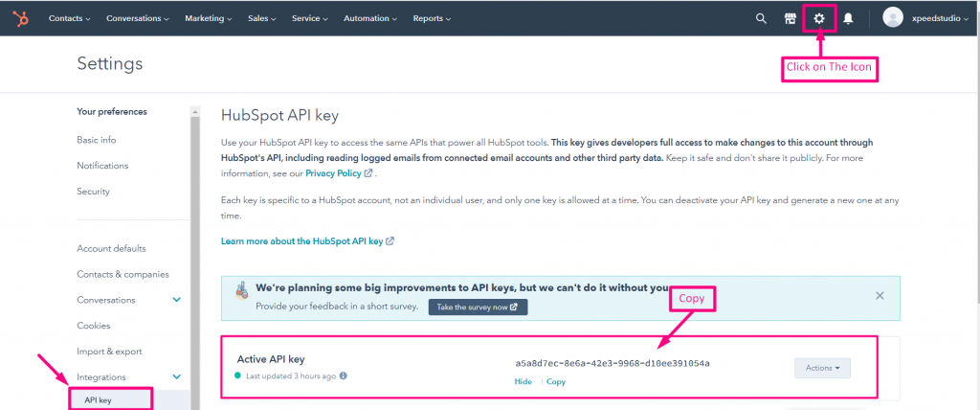Click the user avatar icon

(x=893, y=17)
